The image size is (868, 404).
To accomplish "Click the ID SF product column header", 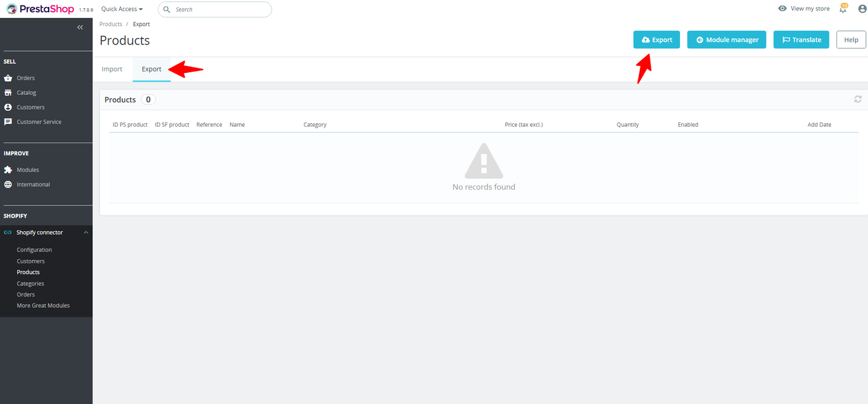I will (x=172, y=125).
